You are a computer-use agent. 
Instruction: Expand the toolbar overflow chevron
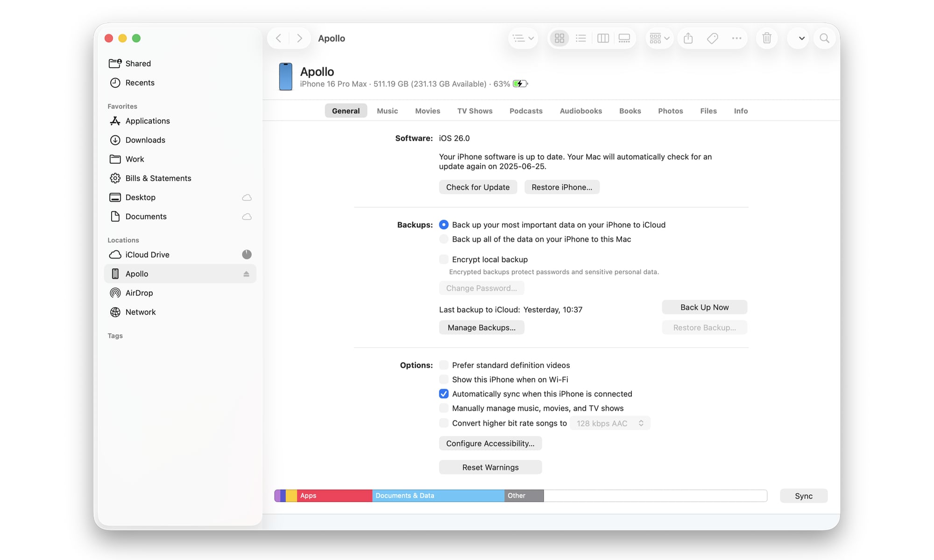(x=801, y=38)
